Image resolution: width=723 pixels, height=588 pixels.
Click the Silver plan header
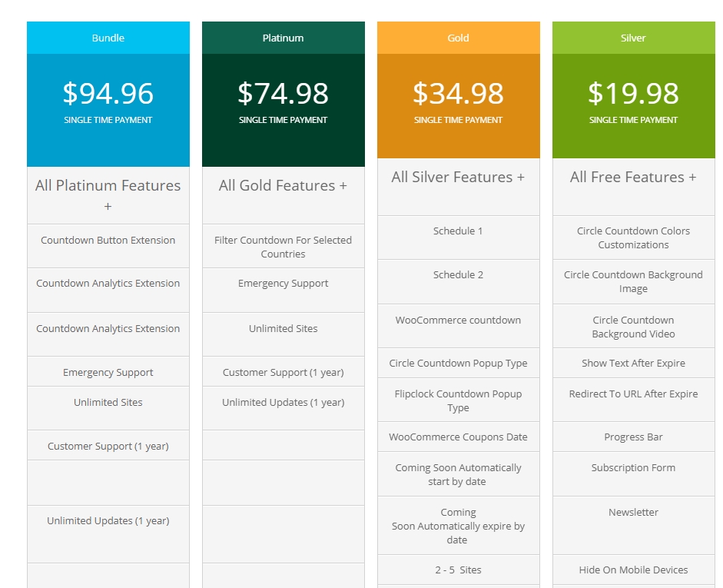[x=634, y=38]
